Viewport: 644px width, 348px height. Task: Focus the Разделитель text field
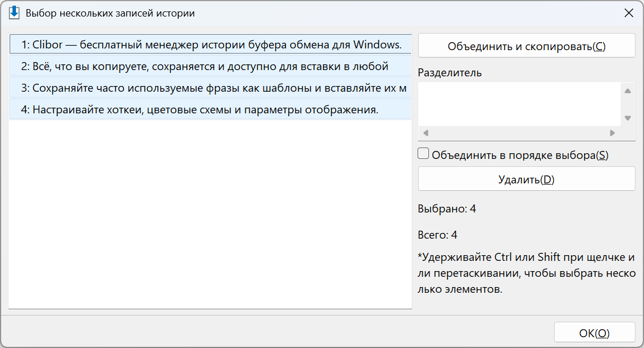click(519, 104)
